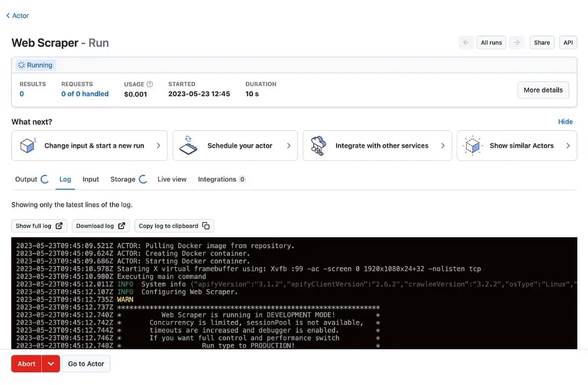Viewport: 588px width, 385px height.
Task: Click Show full log button
Action: click(39, 226)
